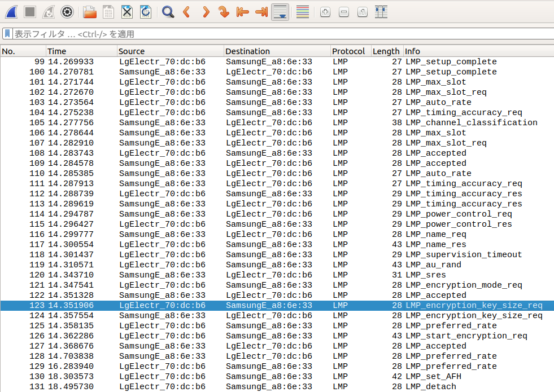This screenshot has width=554, height=392.
Task: Select packet 115 LMP_power_control_res
Action: [x=277, y=224]
